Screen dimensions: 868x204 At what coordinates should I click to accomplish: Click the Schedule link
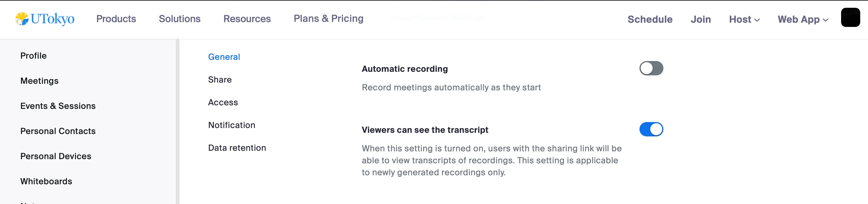(x=650, y=19)
